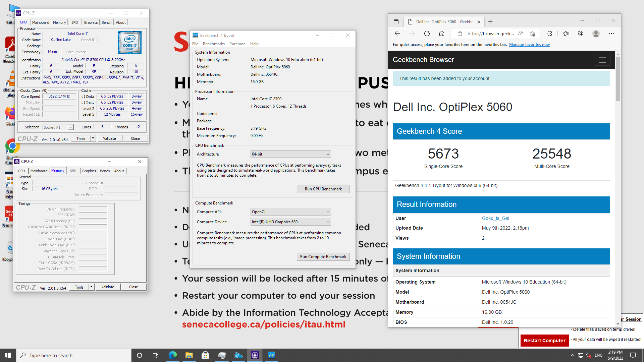Select the 5673 Single-Core Score value
644x362 pixels.
point(443,154)
